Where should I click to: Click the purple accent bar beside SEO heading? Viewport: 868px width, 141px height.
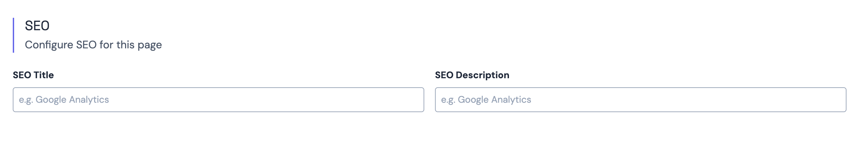[x=13, y=35]
